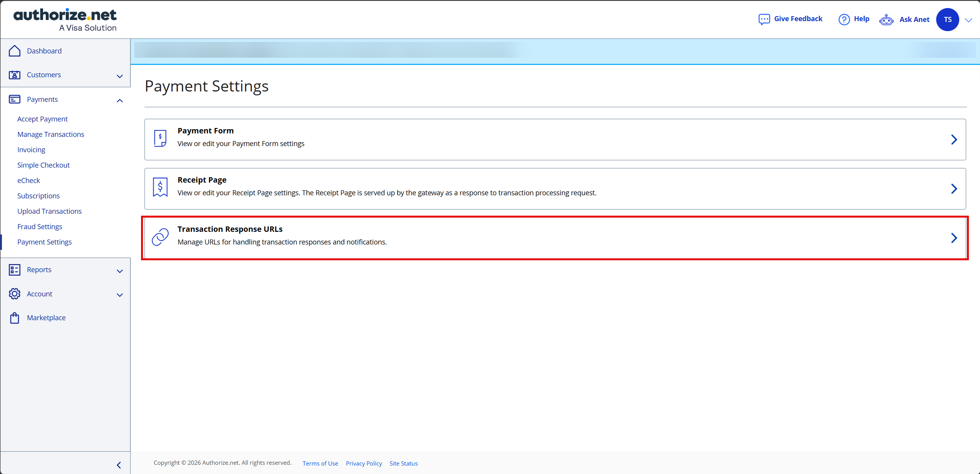The height and width of the screenshot is (474, 980).
Task: Open Receipt Page via its right chevron
Action: [954, 189]
